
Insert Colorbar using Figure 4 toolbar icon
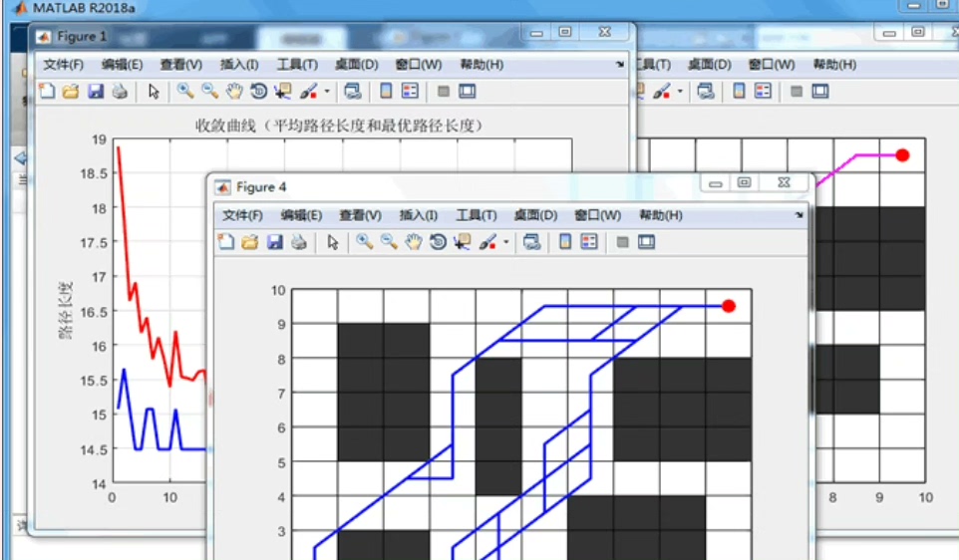point(565,241)
